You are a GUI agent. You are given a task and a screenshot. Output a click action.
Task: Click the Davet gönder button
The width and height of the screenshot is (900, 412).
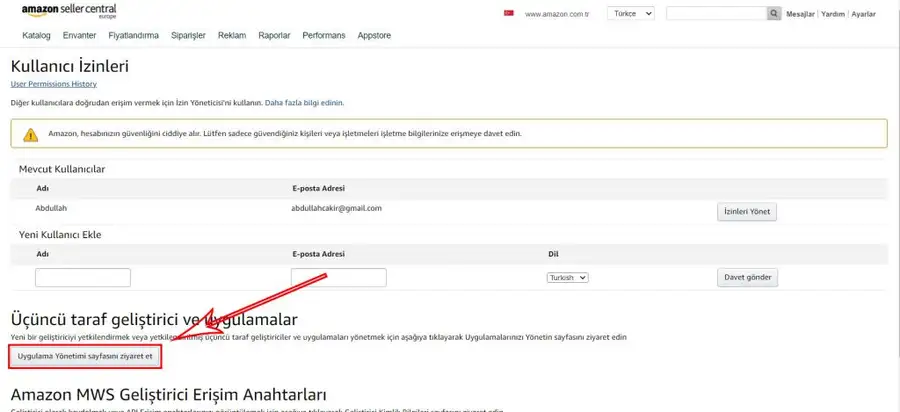tap(747, 278)
